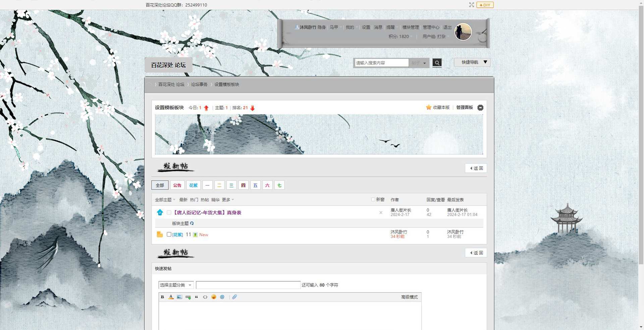Check the box beside the 花絮 thread 11

point(169,235)
